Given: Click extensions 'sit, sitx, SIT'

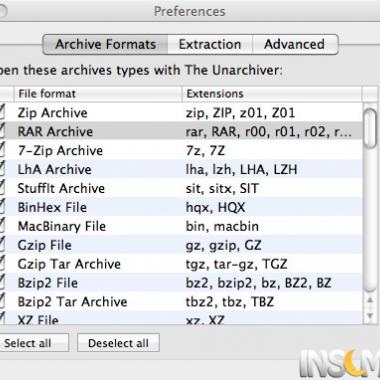Looking at the screenshot, I should tap(222, 188).
